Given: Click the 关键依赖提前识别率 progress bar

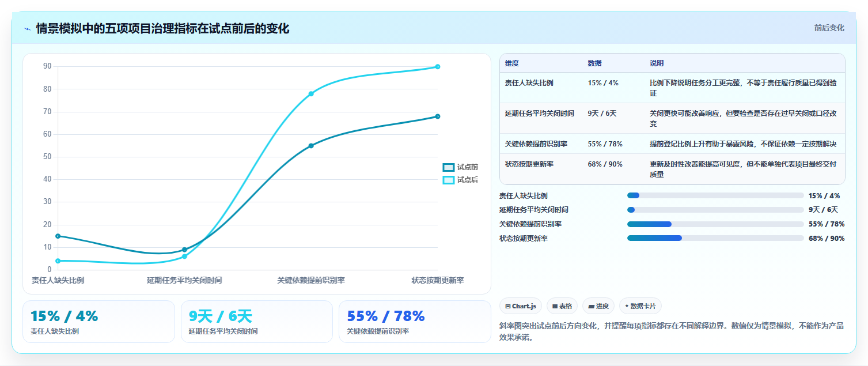Looking at the screenshot, I should 715,224.
